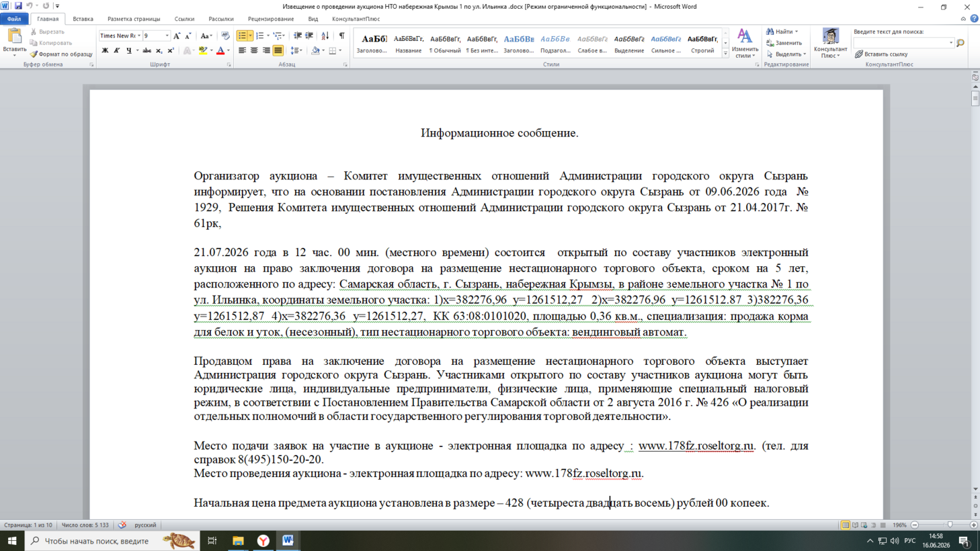The image size is (980, 551).
Task: Select the Format Painter tool
Action: pyautogui.click(x=61, y=54)
